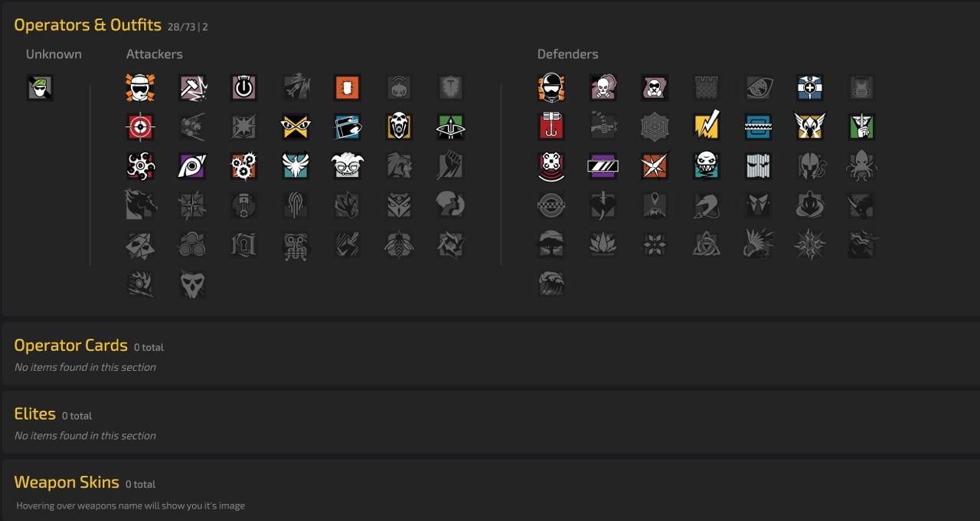This screenshot has height=521, width=980.
Task: Choose Mute's gas-mask icon
Action: (655, 88)
